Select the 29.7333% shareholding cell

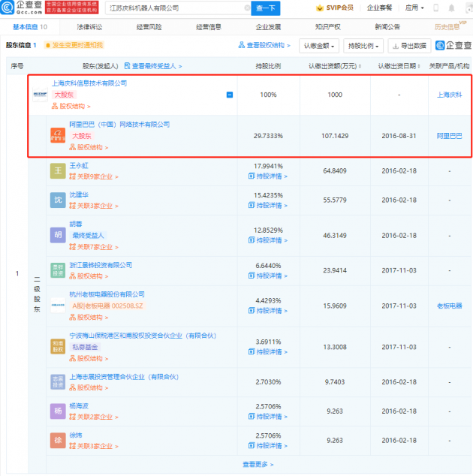[x=268, y=136]
